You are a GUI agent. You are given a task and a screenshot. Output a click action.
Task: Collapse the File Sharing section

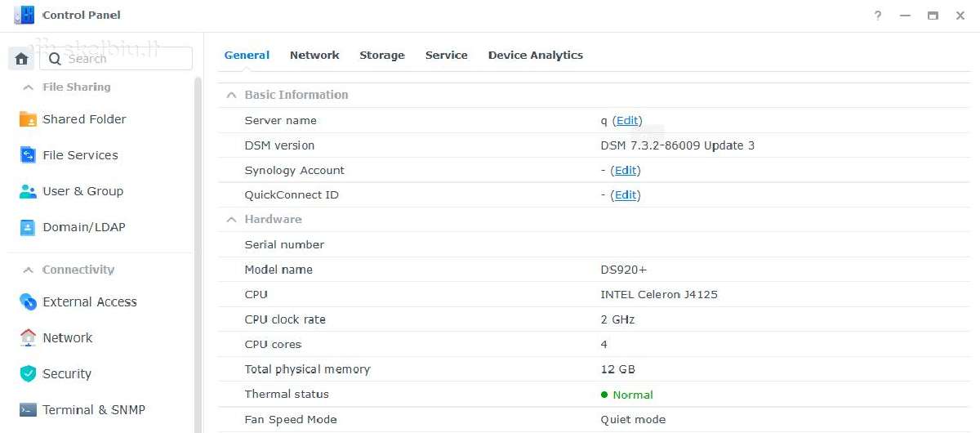(28, 87)
